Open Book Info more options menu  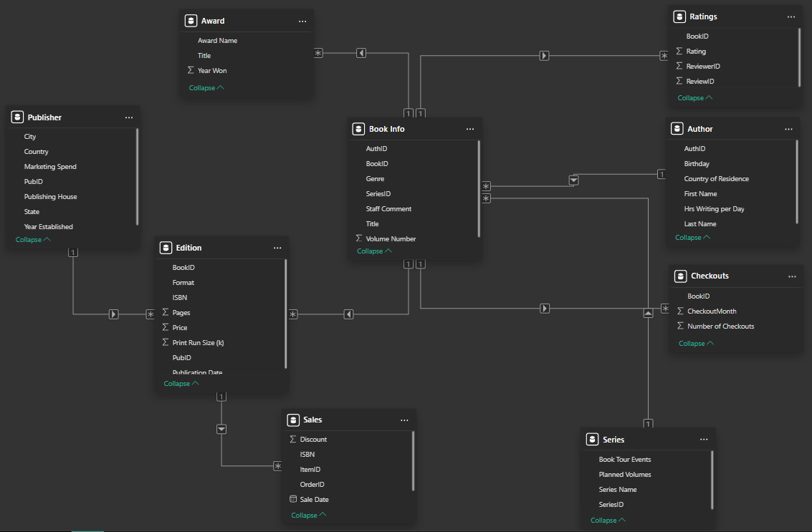pos(469,130)
